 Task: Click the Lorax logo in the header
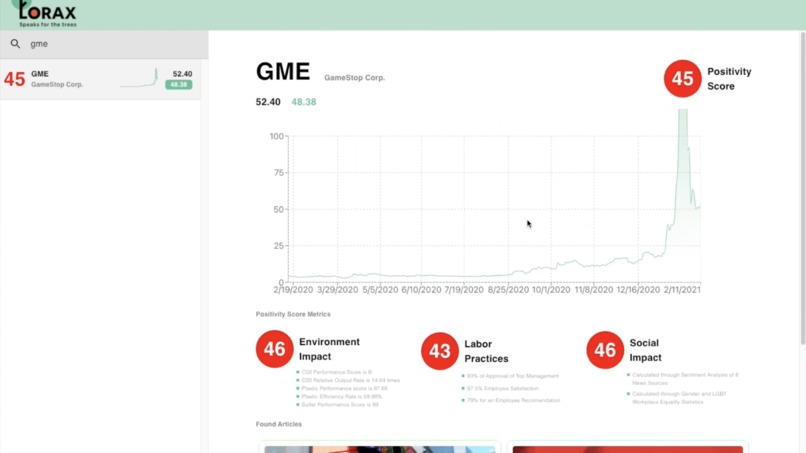click(45, 14)
